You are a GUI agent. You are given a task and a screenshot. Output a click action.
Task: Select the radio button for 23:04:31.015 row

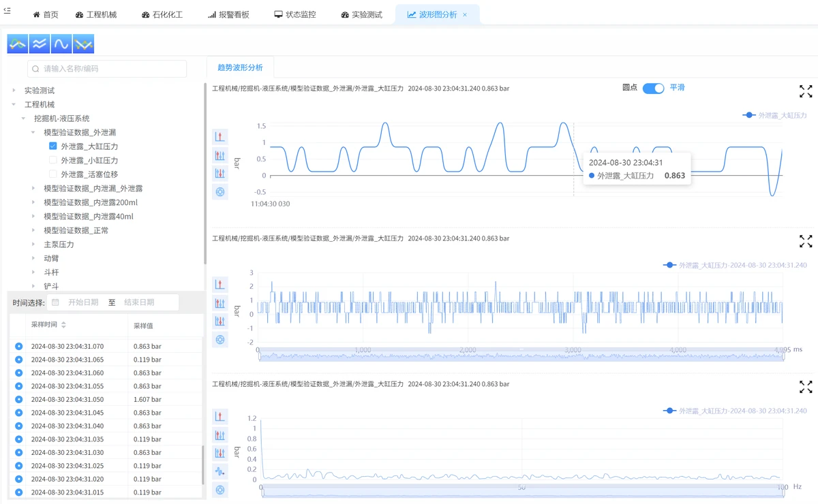[19, 492]
